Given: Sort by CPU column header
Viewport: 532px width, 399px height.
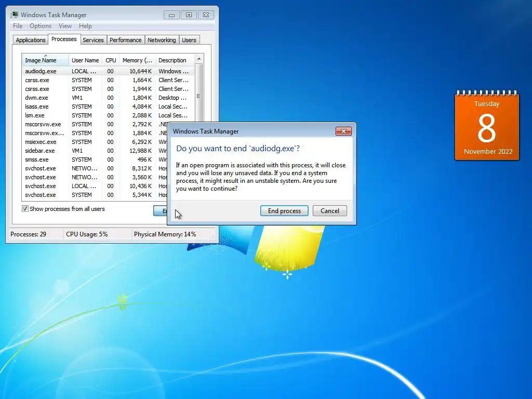Looking at the screenshot, I should point(111,60).
